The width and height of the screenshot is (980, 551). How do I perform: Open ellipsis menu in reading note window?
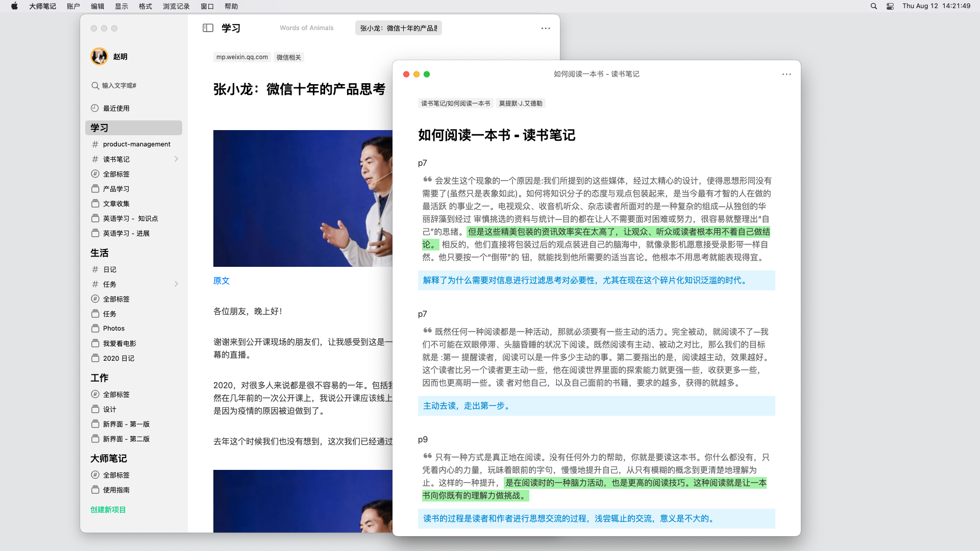787,74
